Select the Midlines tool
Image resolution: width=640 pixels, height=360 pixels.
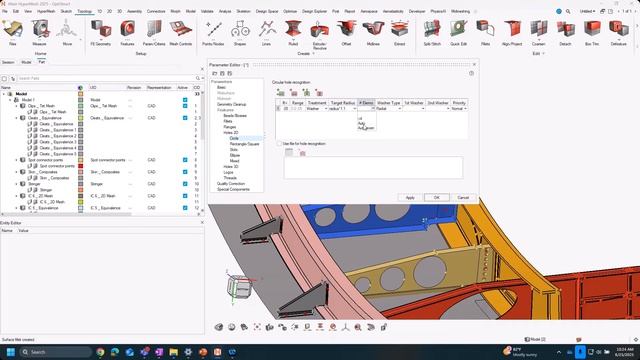point(373,33)
